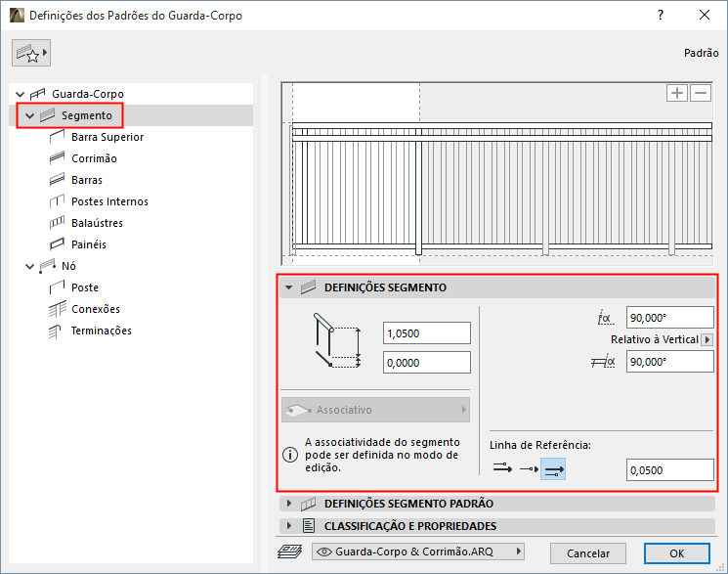Collapse the Guarda-Corpo tree node

tap(20, 94)
